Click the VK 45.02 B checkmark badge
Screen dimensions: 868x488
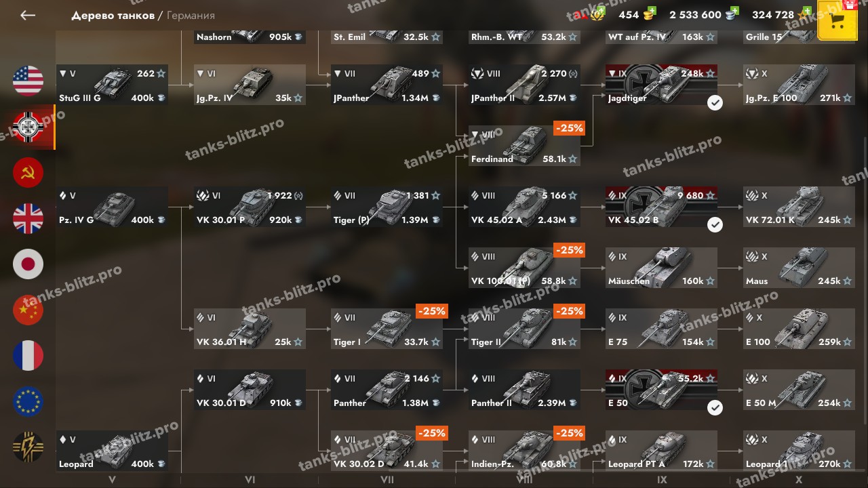[x=715, y=224]
